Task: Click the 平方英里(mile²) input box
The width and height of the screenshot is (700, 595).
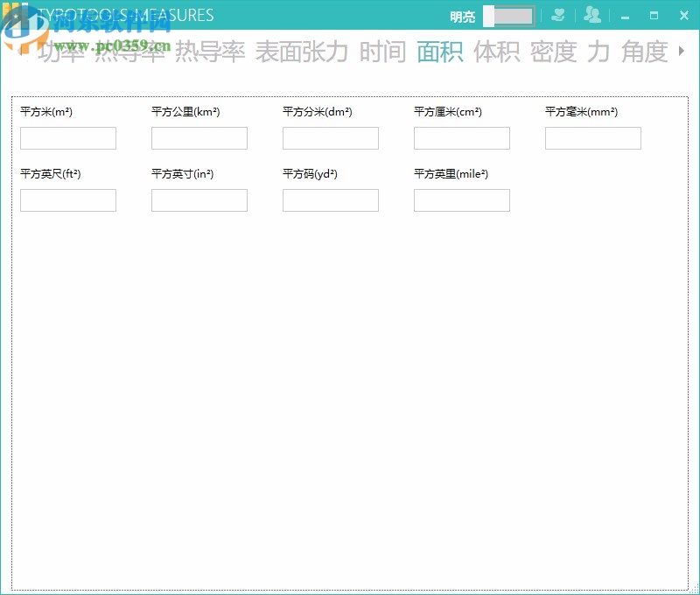Action: click(461, 199)
